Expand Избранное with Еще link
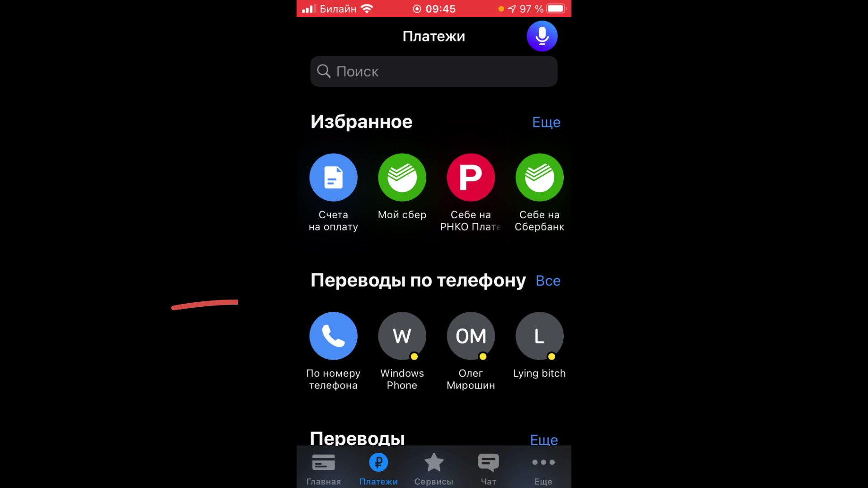This screenshot has height=488, width=868. pyautogui.click(x=546, y=122)
